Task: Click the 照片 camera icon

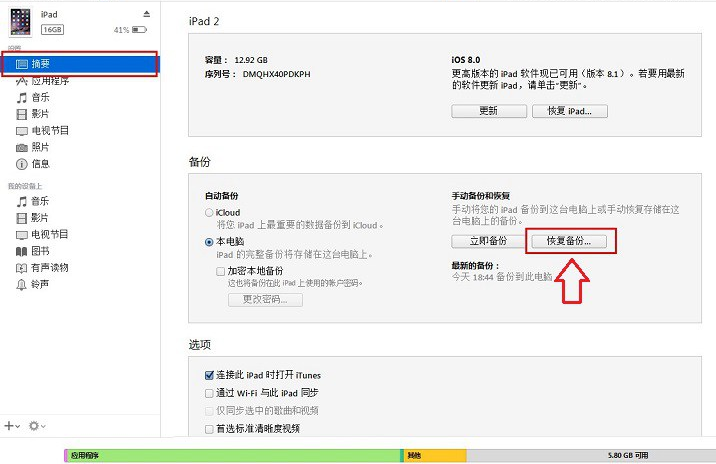Action: [22, 148]
